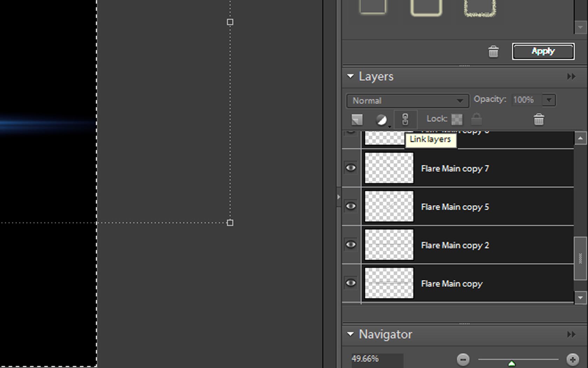The width and height of the screenshot is (588, 368).
Task: Click the 'Flare Main copy 2' layer name
Action: [x=455, y=245]
